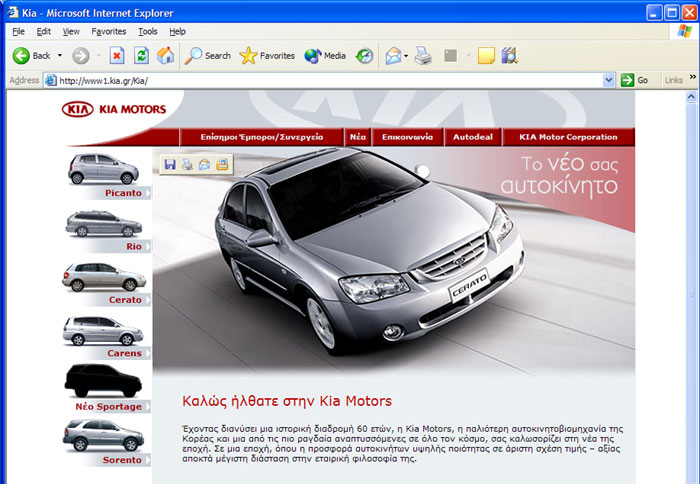
Task: Click into the Address bar URL field
Action: pos(330,81)
